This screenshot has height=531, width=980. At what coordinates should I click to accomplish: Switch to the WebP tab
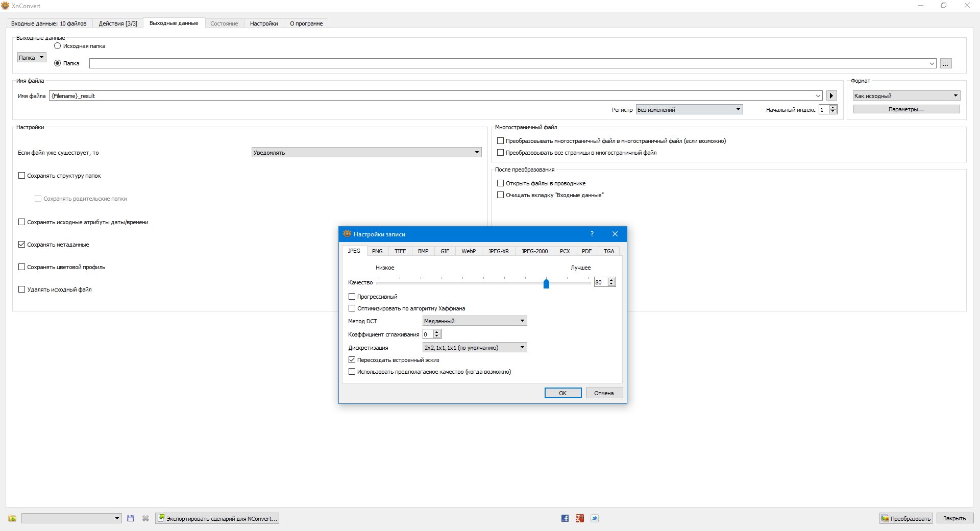(468, 251)
